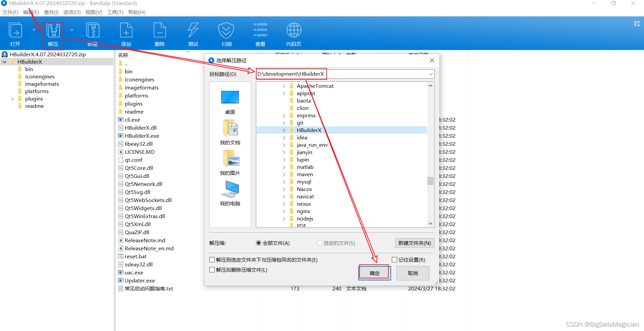Collapse HBuilderX node in left tree

(5, 62)
